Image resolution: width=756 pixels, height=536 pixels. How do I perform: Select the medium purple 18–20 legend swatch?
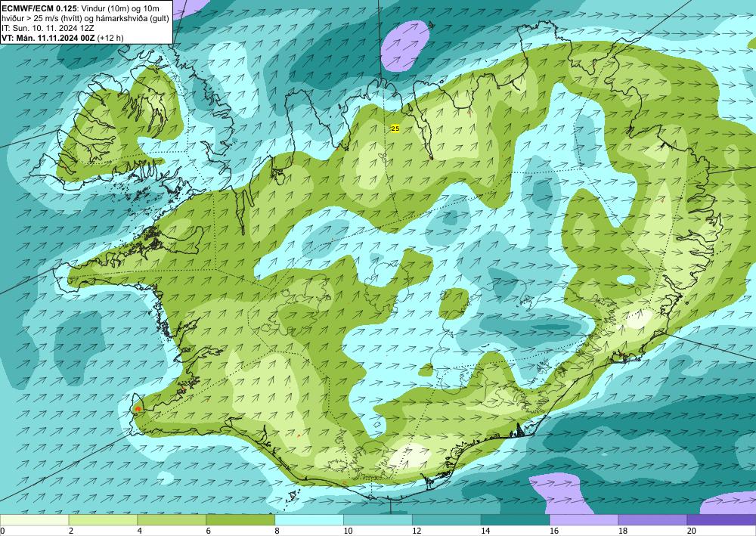pyautogui.click(x=652, y=519)
